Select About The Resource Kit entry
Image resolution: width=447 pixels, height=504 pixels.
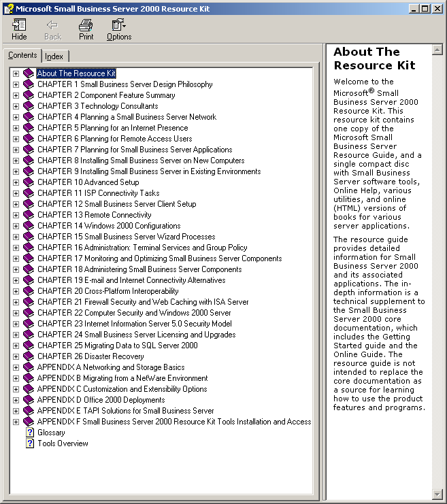pyautogui.click(x=76, y=73)
